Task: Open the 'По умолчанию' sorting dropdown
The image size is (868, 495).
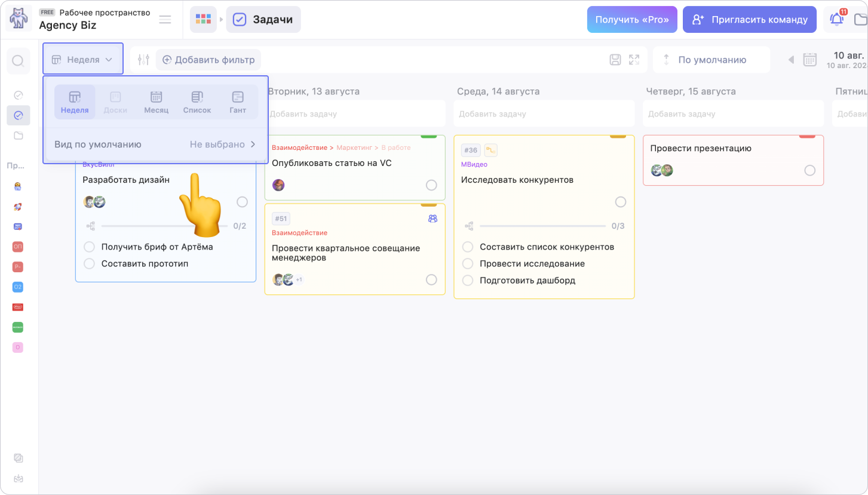Action: [711, 60]
